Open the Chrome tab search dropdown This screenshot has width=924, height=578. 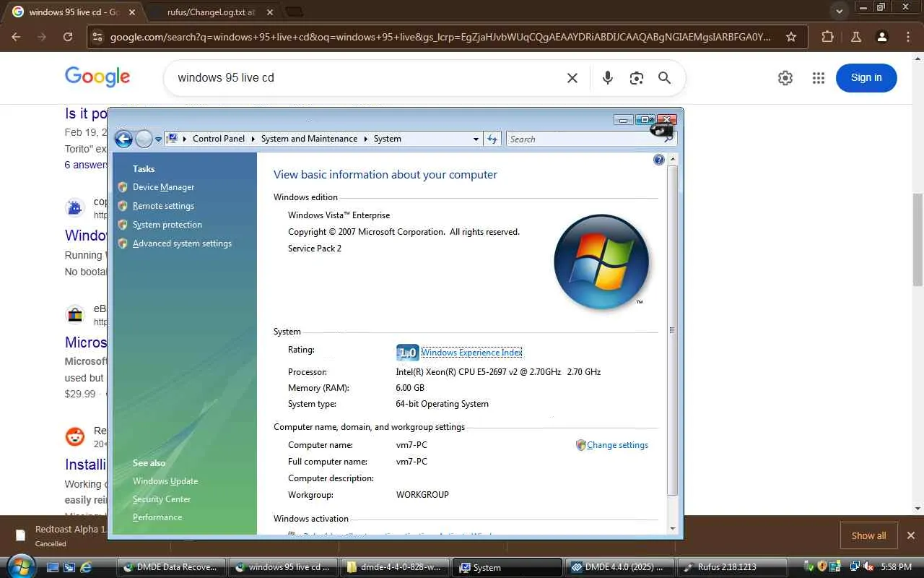839,12
